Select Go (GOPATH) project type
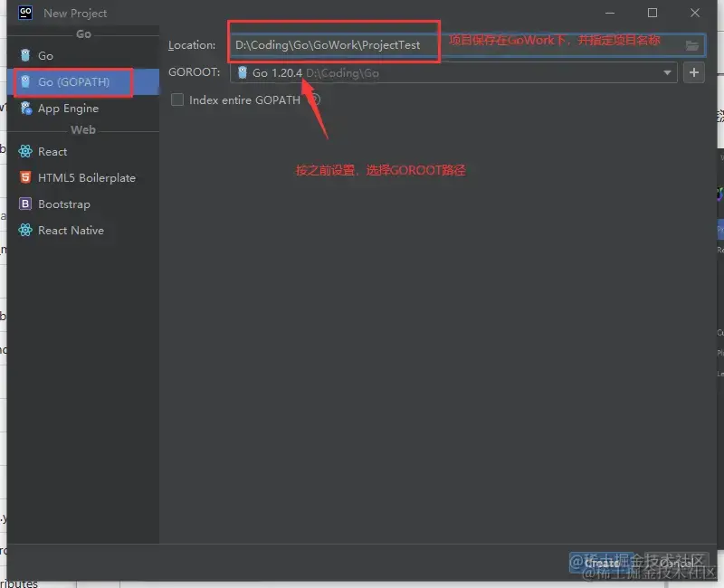This screenshot has height=588, width=724. tap(83, 81)
